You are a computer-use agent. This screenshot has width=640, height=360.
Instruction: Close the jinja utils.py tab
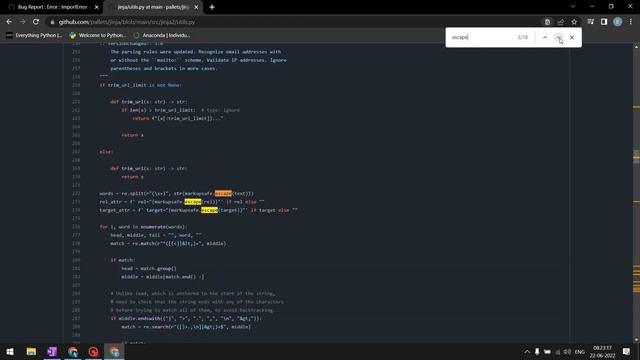(x=196, y=7)
